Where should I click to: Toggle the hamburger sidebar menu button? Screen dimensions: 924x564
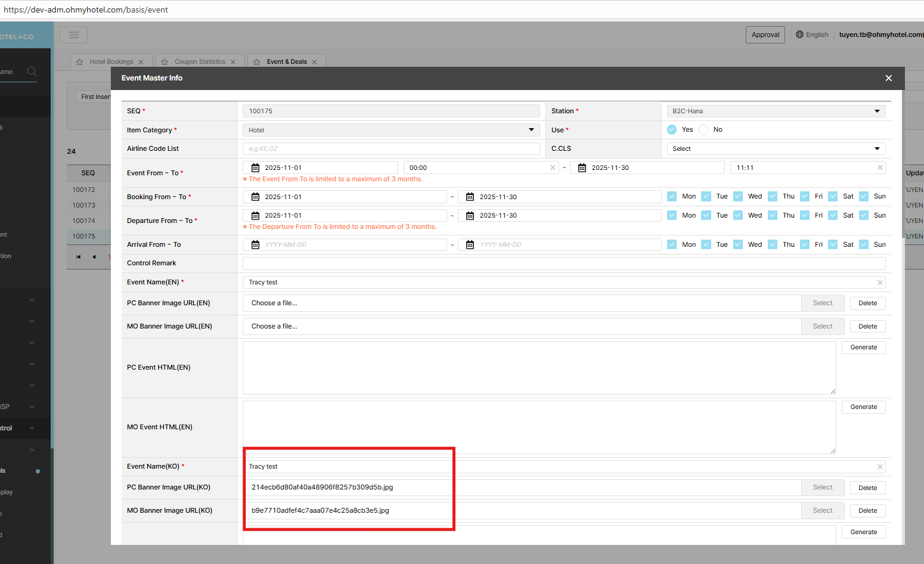[74, 35]
